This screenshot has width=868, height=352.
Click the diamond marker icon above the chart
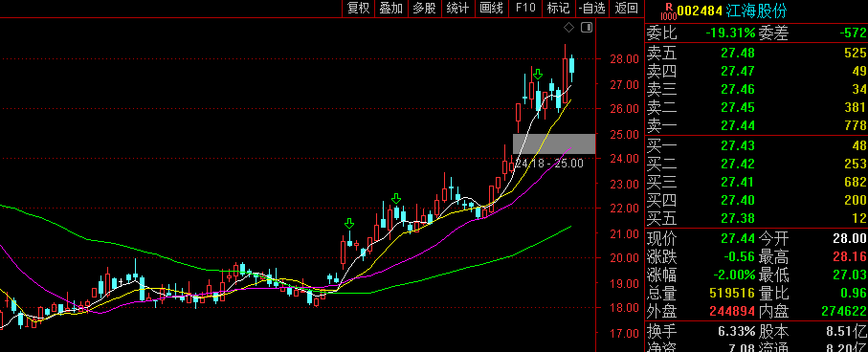(x=569, y=27)
